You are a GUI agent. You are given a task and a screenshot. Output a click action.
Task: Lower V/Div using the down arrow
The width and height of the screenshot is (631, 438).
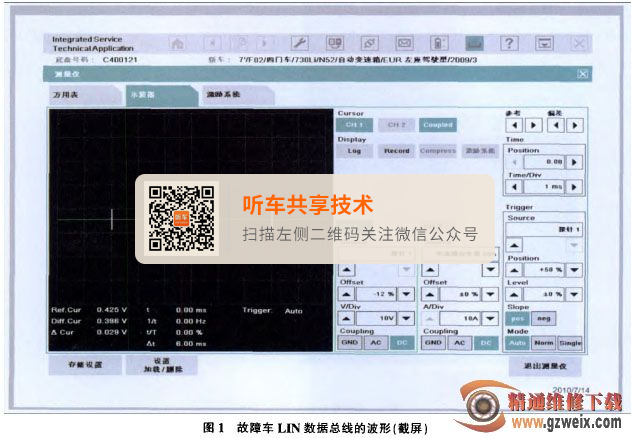coord(406,319)
